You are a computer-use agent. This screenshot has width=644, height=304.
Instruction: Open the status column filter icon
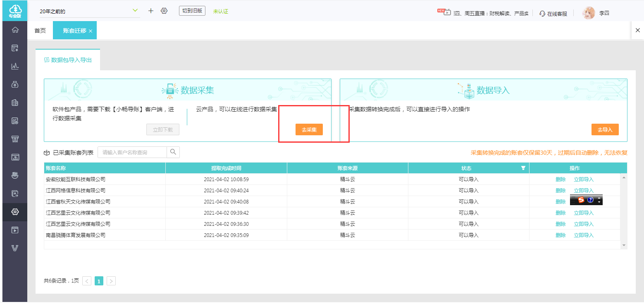point(523,168)
